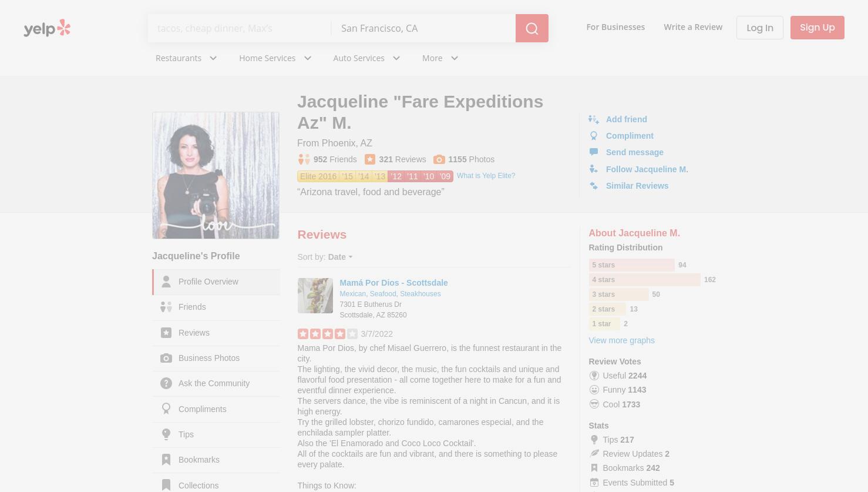Click the Sign Up button
The height and width of the screenshot is (492, 868).
tap(817, 28)
